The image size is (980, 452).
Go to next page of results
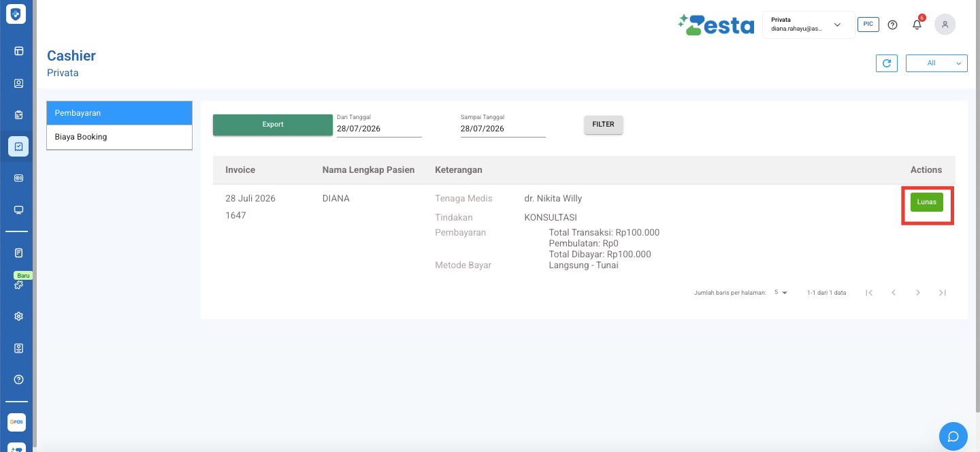pos(918,293)
